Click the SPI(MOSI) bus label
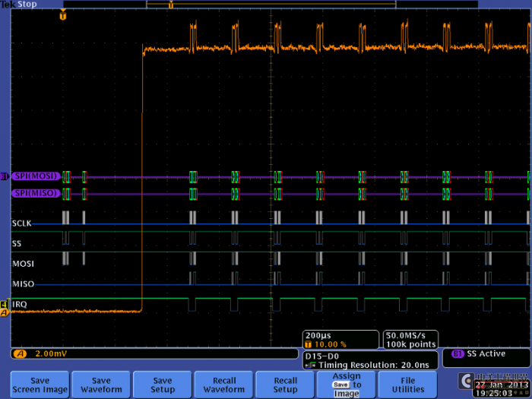This screenshot has width=532, height=399. click(x=36, y=177)
